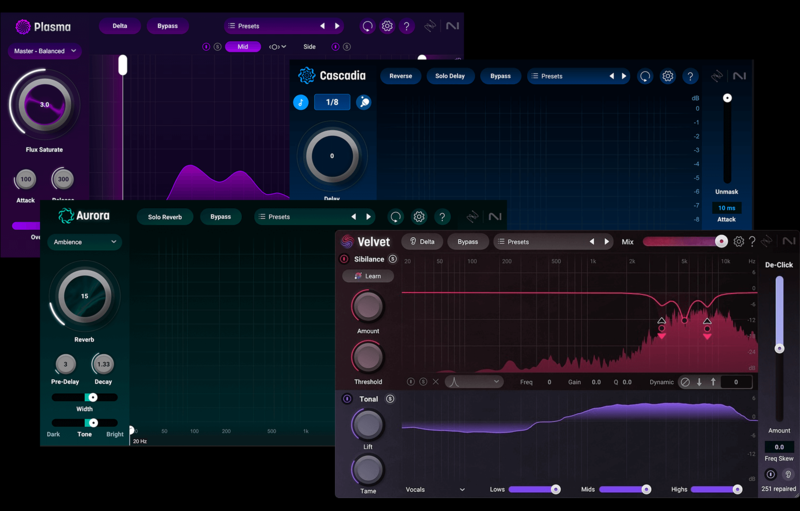Open Cascadia settings gear

tap(667, 76)
